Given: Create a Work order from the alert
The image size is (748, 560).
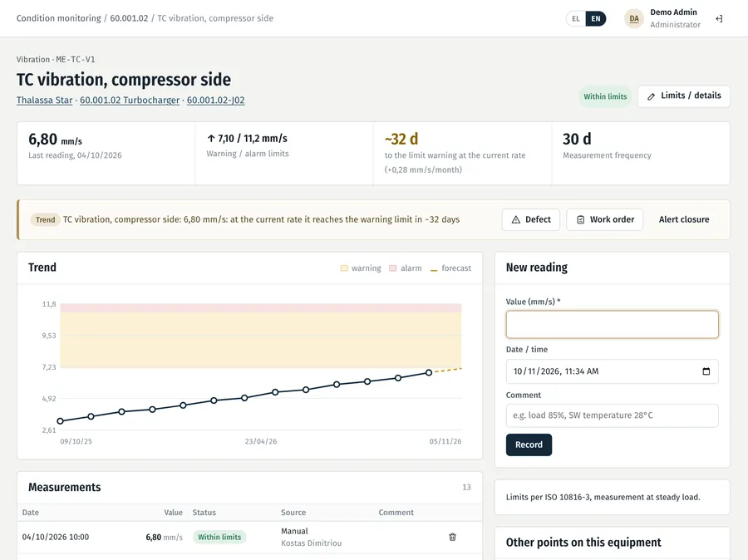Looking at the screenshot, I should click(605, 219).
